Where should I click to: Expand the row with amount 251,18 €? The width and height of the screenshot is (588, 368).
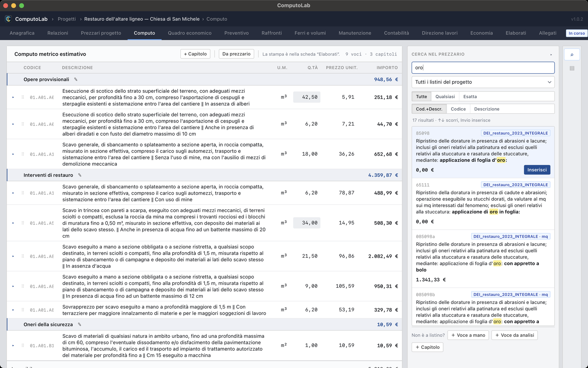click(13, 97)
